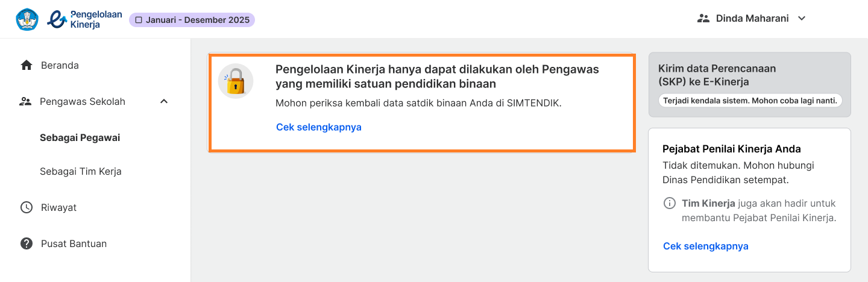Screen dimensions: 868x282
Task: Click the Kemendikbud emblem logo
Action: click(x=27, y=19)
